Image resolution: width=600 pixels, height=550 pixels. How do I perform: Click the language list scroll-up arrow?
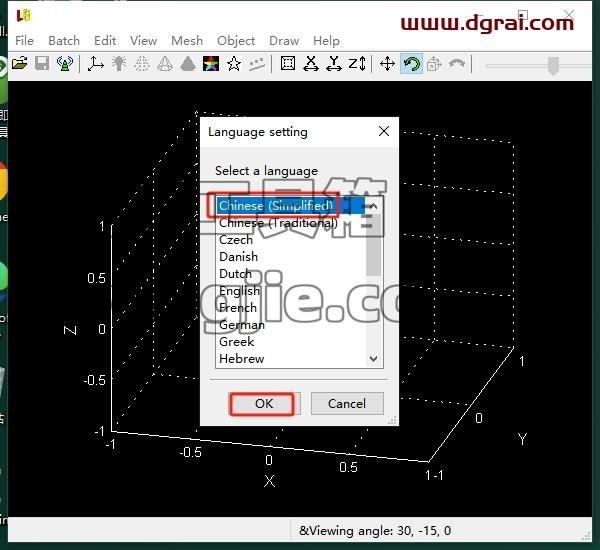click(373, 206)
